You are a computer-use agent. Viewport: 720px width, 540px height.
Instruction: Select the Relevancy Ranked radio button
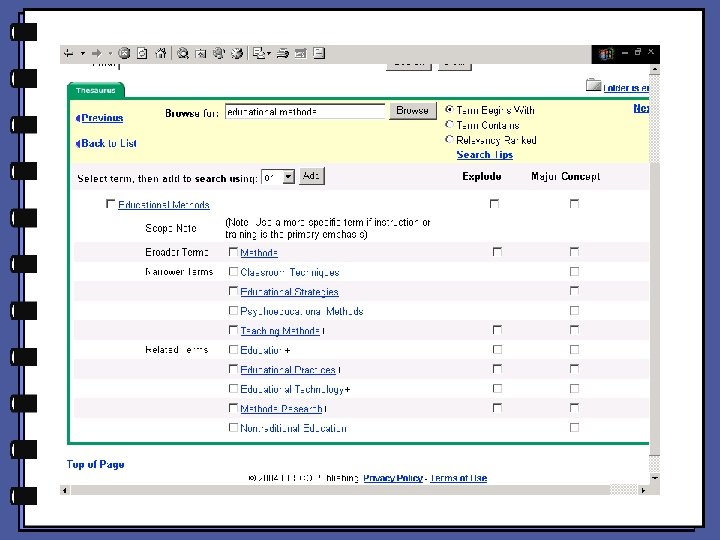(x=449, y=139)
